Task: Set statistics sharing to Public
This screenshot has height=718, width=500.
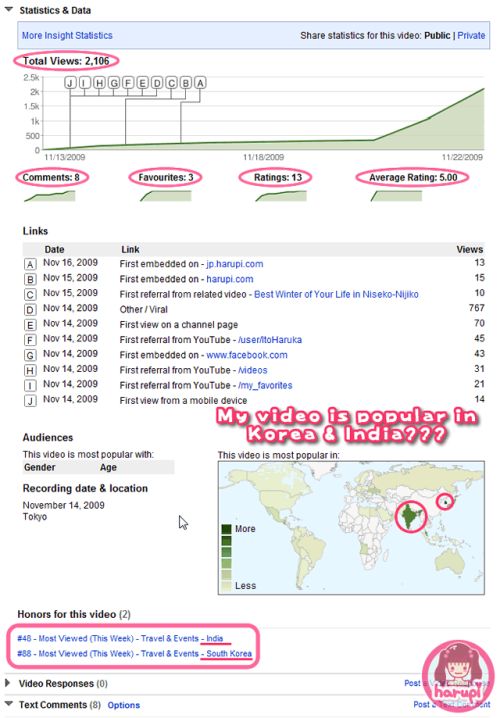Action: (x=437, y=35)
